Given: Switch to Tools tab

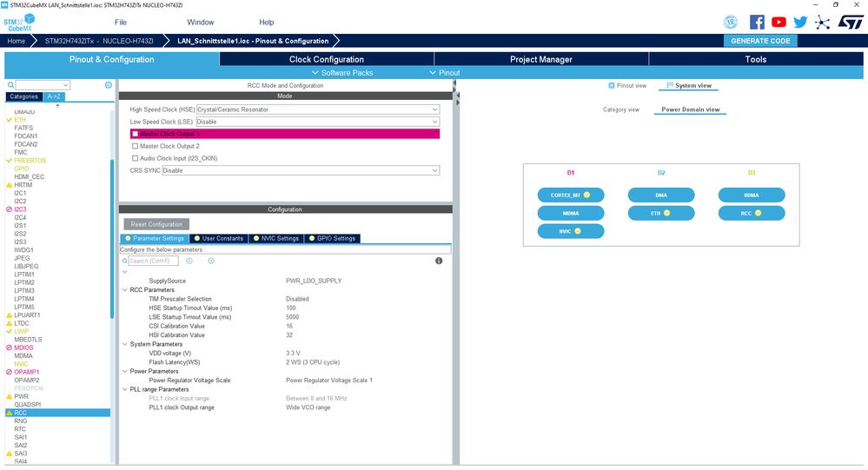Looking at the screenshot, I should click(756, 59).
